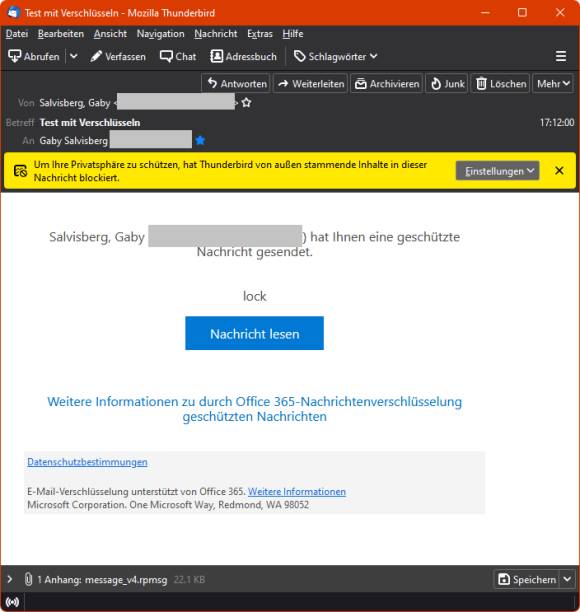580x612 pixels.
Task: Close the Thunderbird window
Action: click(560, 12)
